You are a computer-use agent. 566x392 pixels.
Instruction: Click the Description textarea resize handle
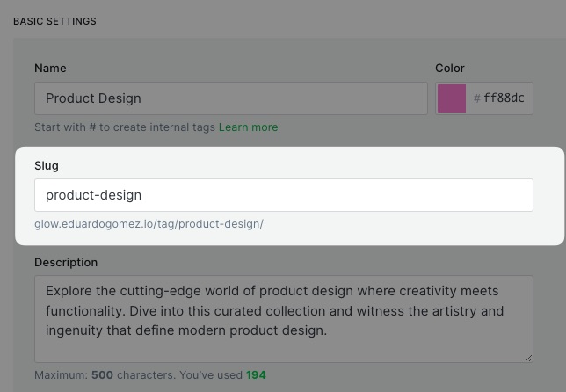[x=528, y=358]
